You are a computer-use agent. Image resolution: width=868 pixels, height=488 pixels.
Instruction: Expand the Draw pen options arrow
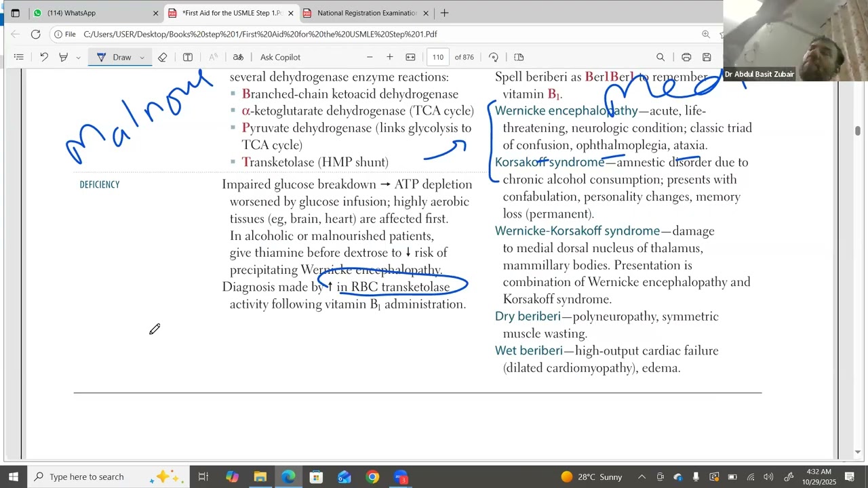[x=142, y=58]
